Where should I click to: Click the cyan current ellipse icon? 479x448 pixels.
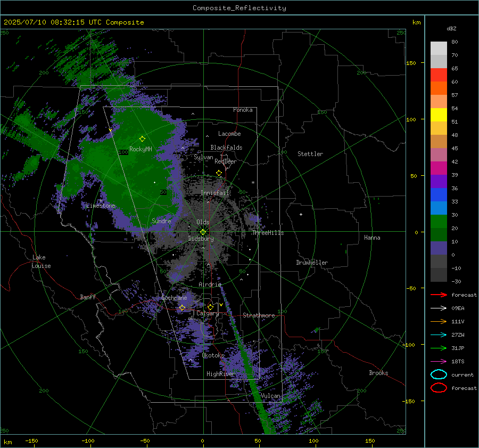[439, 374]
